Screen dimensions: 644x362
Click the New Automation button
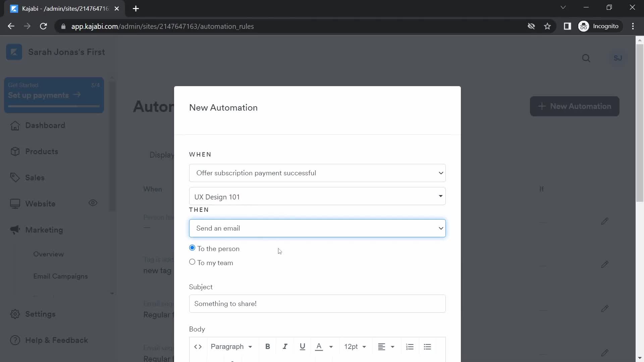pos(575,106)
